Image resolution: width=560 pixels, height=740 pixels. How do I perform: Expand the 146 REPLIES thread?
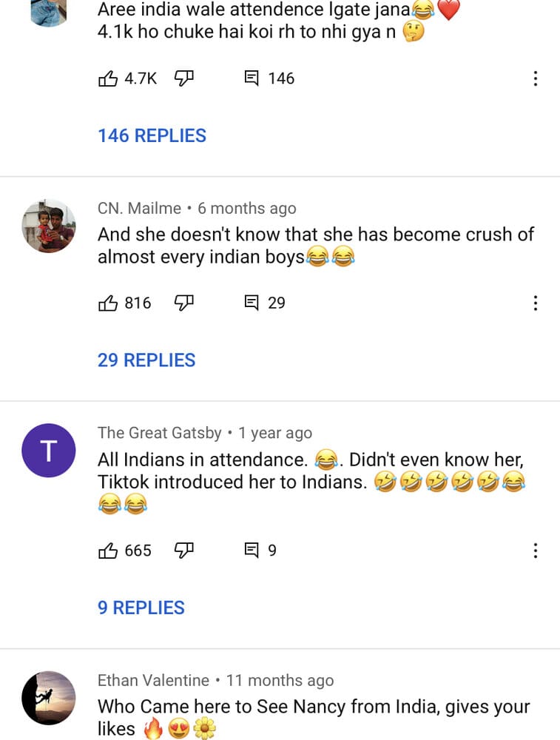click(152, 136)
